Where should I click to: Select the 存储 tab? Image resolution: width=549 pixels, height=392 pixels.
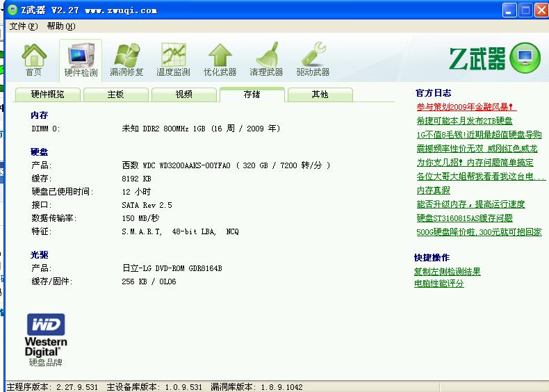[252, 95]
